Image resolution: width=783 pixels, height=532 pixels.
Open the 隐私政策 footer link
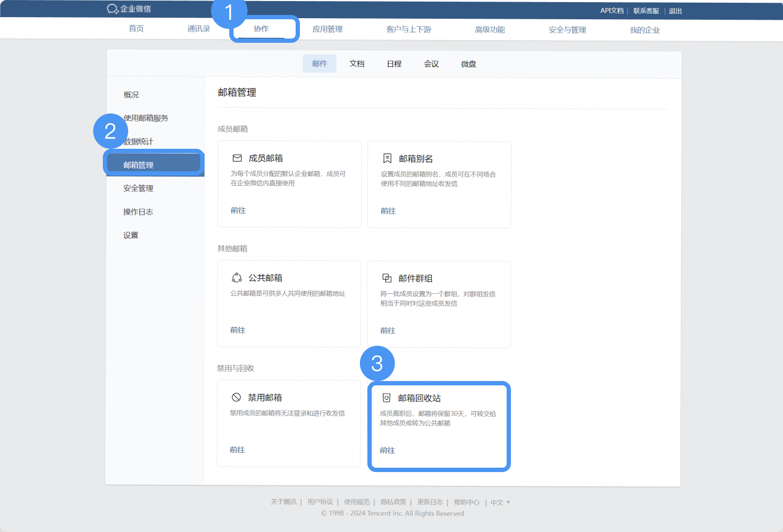[x=394, y=502]
